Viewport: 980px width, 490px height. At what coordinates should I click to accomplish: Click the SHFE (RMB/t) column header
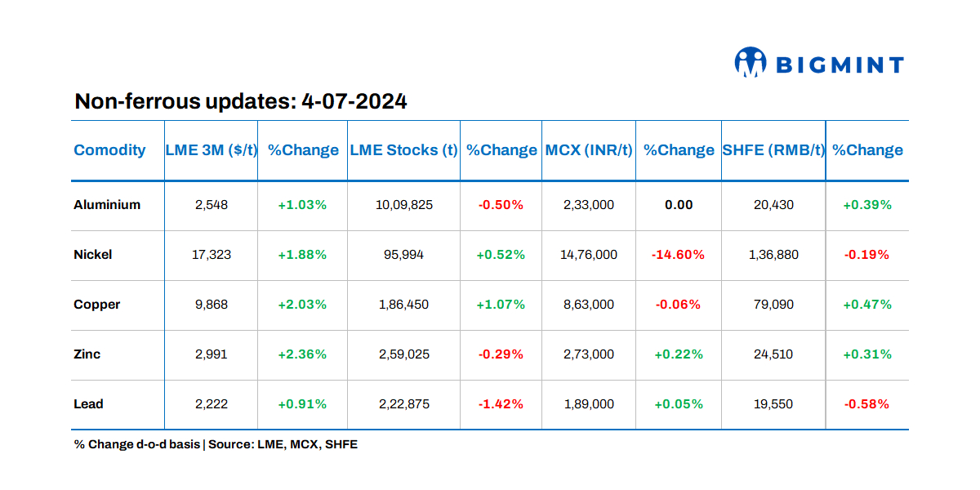pyautogui.click(x=773, y=150)
